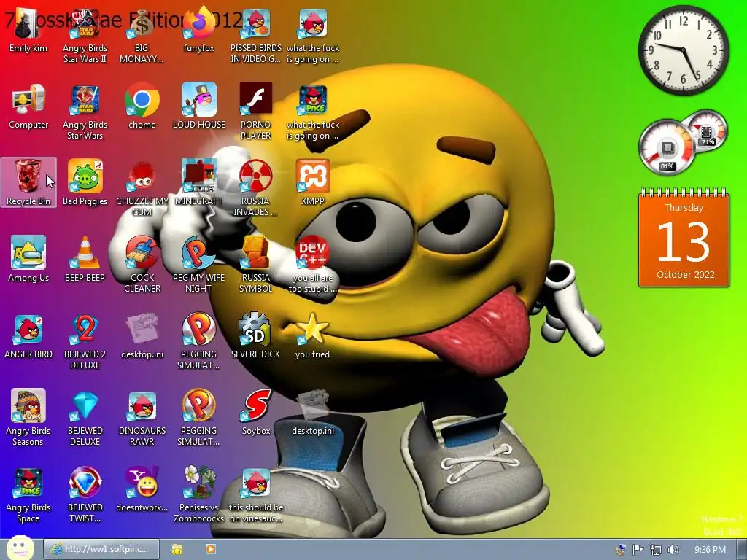Select the Among Us shortcut

(28, 259)
